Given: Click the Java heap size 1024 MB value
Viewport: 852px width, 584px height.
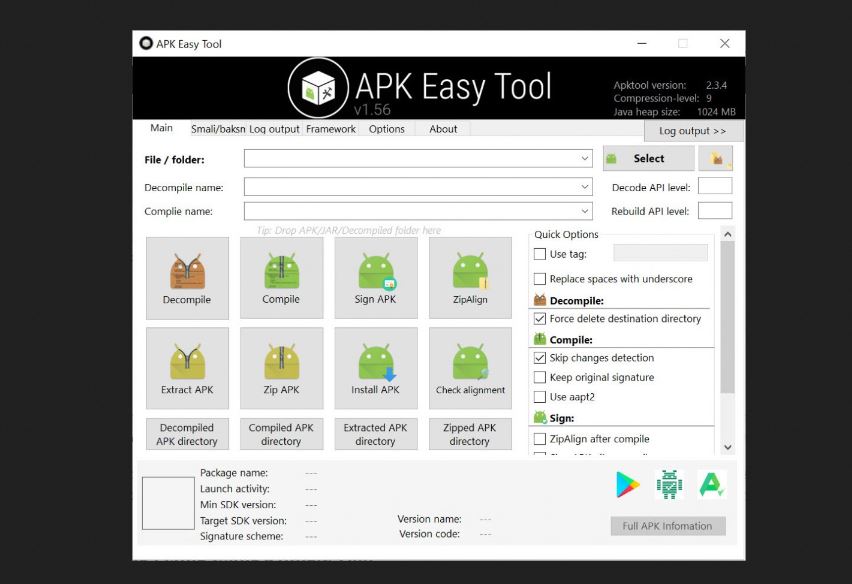Looking at the screenshot, I should coord(716,112).
